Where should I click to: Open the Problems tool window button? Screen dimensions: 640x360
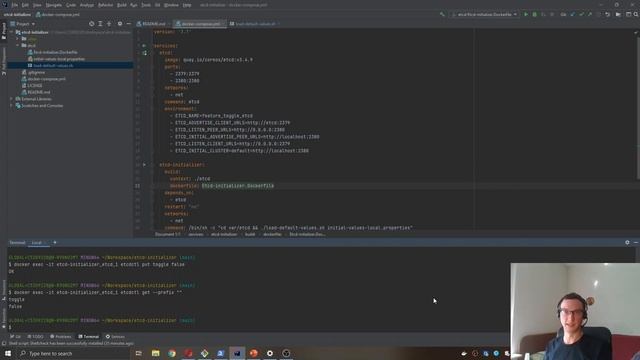click(x=61, y=337)
